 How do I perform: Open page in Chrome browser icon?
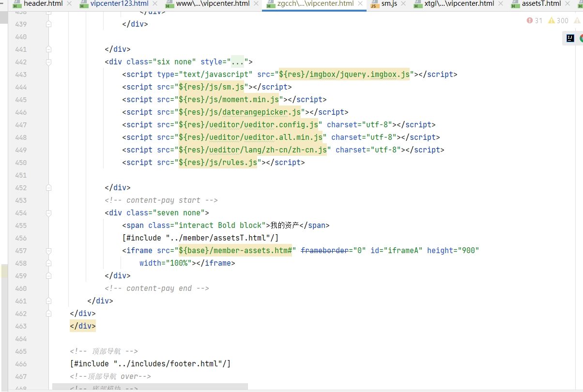tap(580, 38)
